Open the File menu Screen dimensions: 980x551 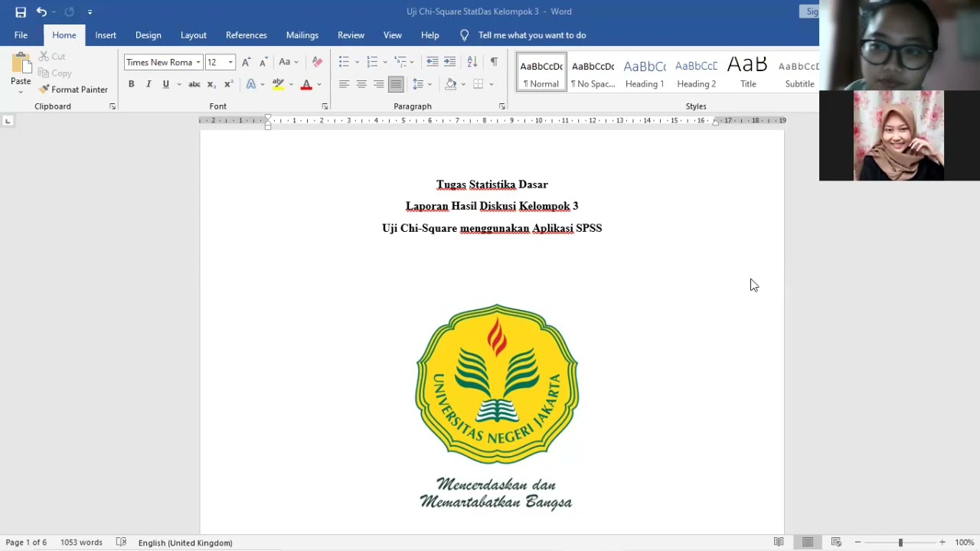21,35
